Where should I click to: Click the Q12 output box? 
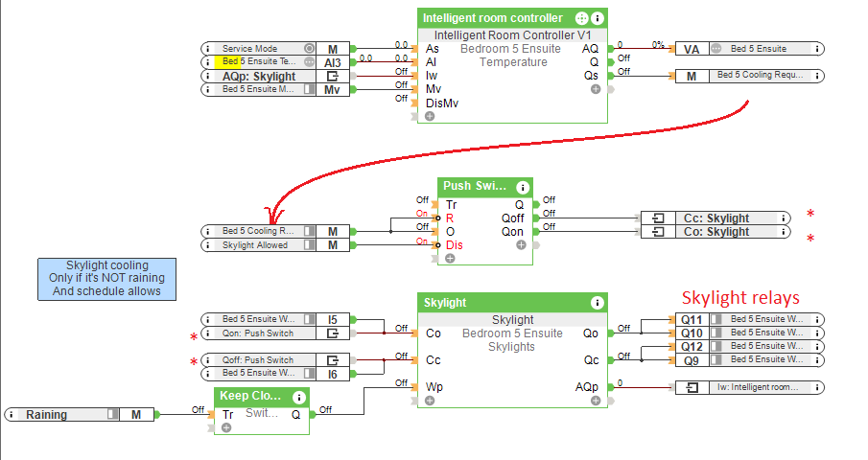click(692, 347)
